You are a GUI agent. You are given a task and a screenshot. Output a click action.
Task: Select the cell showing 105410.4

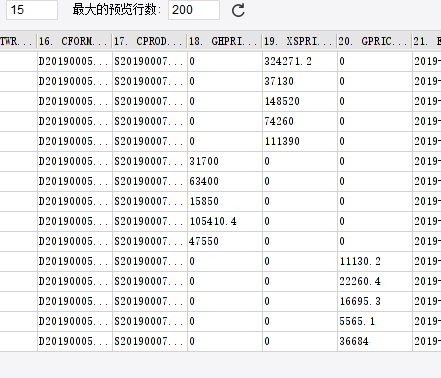225,221
